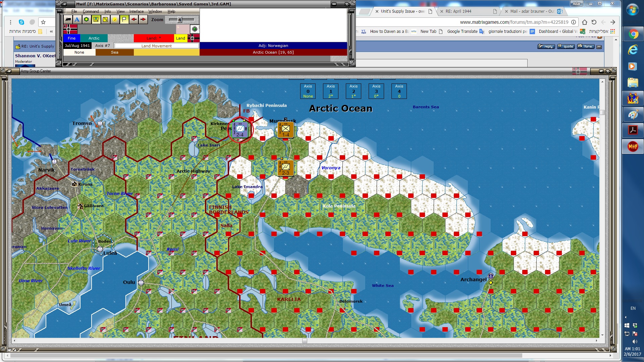This screenshot has width=644, height=362.
Task: Click the black locomotive rail toolbar icon
Action: point(68,19)
